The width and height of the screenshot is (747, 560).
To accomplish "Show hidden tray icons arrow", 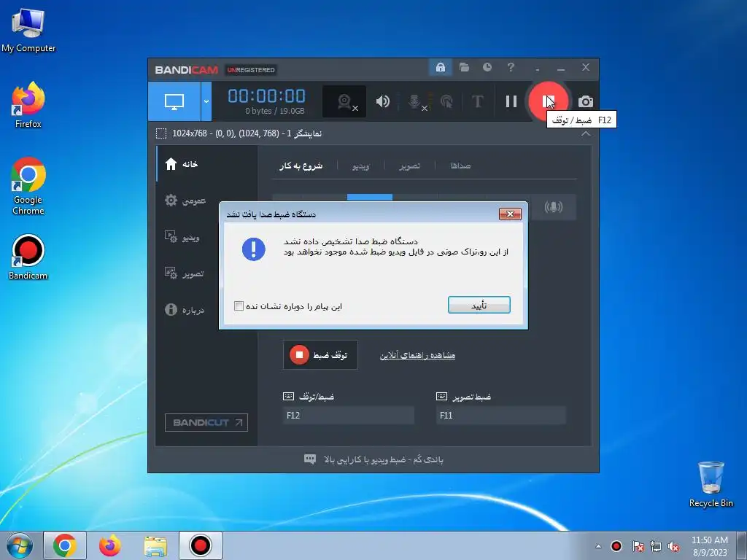I will tap(598, 546).
